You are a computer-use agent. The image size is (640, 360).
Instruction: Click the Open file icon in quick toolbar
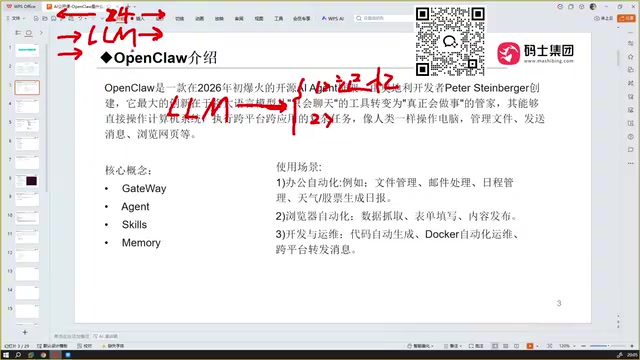[x=44, y=18]
